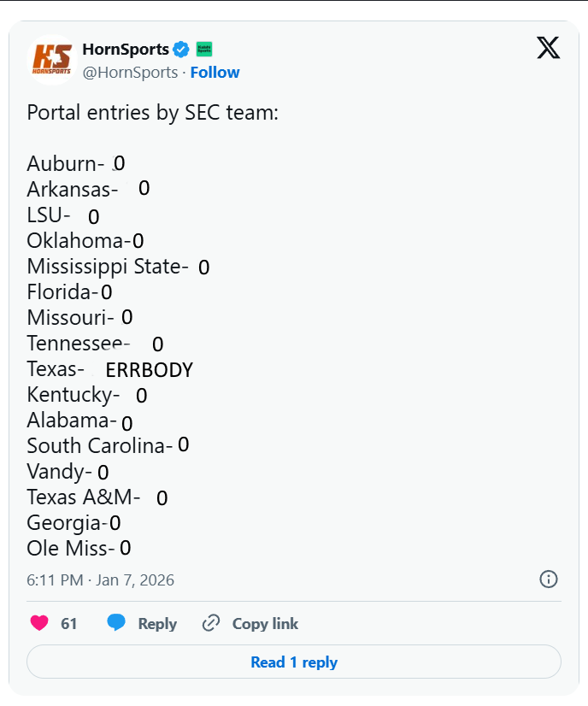Click the blue verified checkmark badge
This screenshot has height=706, width=588.
tap(181, 49)
